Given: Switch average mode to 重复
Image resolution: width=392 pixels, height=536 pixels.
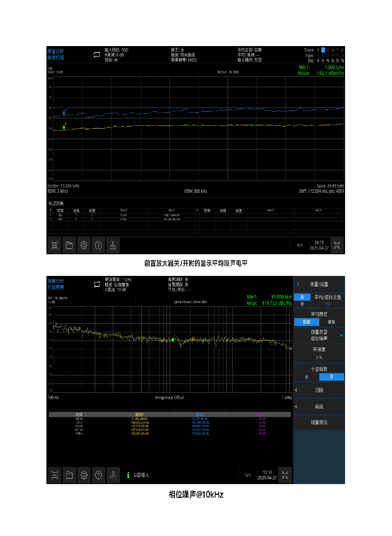Looking at the screenshot, I should click(x=332, y=322).
